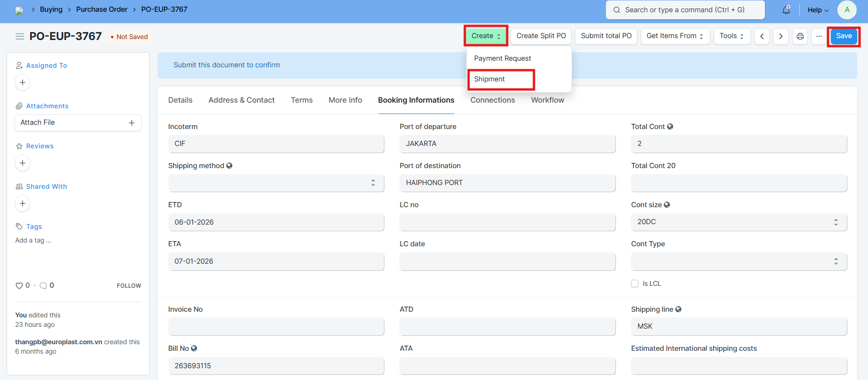Go to previous document arrow
This screenshot has height=380, width=868.
[x=762, y=36]
